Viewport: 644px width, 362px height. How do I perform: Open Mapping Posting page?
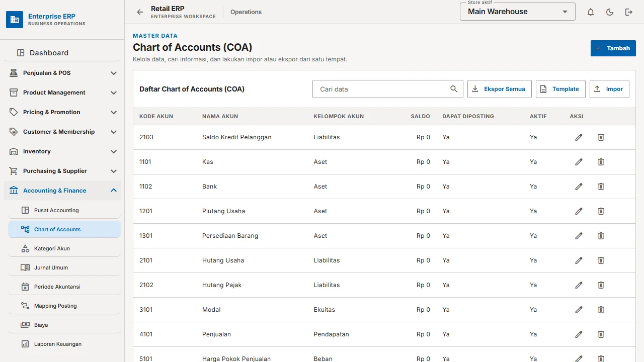[64, 306]
